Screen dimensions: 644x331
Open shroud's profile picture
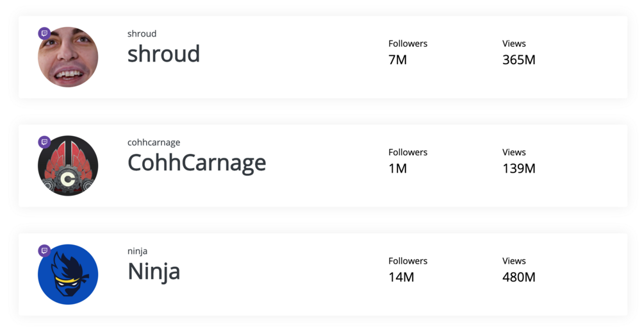[69, 58]
